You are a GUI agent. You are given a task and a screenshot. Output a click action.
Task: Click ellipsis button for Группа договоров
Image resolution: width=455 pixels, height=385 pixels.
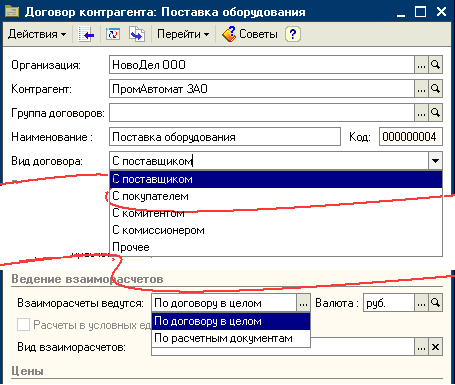tap(421, 113)
